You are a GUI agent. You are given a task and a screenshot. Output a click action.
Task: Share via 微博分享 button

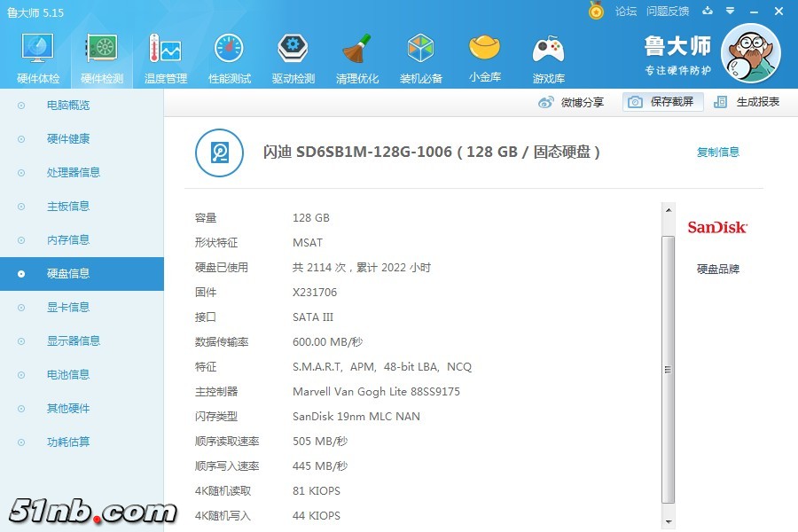(572, 102)
